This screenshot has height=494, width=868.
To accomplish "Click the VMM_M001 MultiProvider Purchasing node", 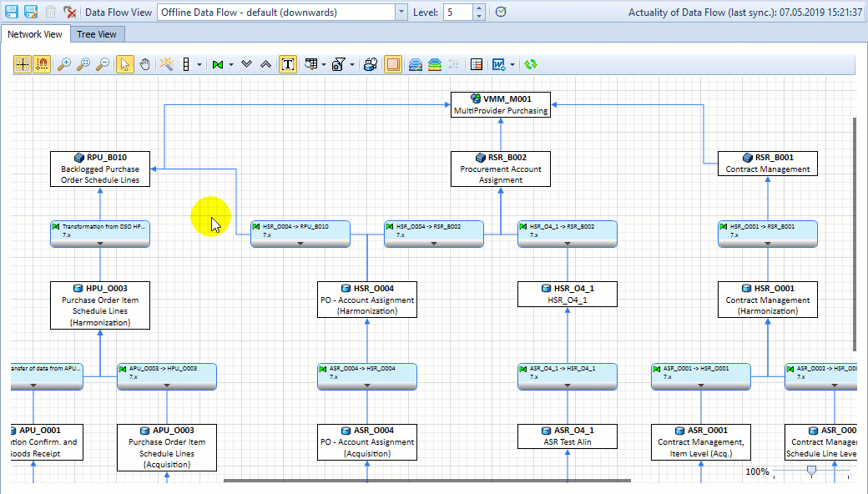I will coord(500,103).
